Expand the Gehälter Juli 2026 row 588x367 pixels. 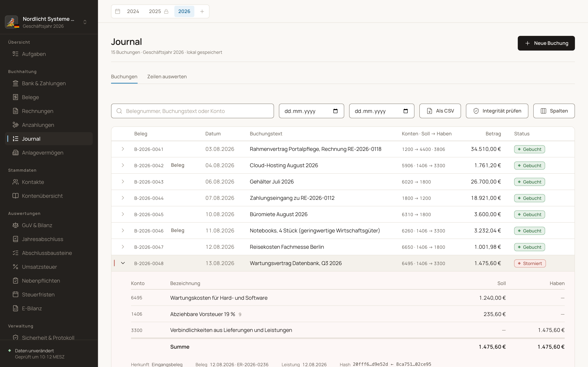pyautogui.click(x=123, y=181)
